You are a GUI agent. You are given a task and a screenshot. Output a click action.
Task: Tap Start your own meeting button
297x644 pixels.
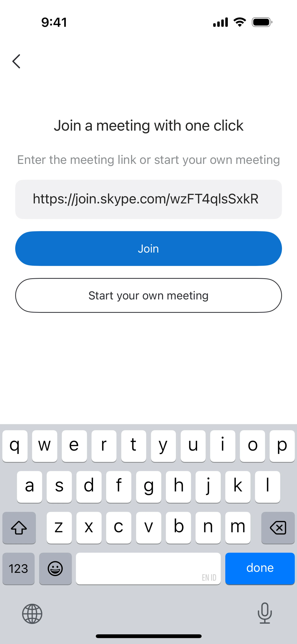[x=148, y=296]
